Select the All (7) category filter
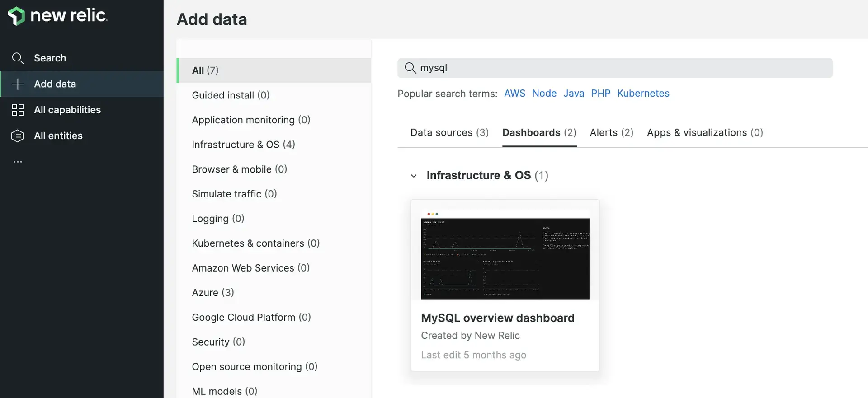This screenshot has width=868, height=398. tap(274, 70)
